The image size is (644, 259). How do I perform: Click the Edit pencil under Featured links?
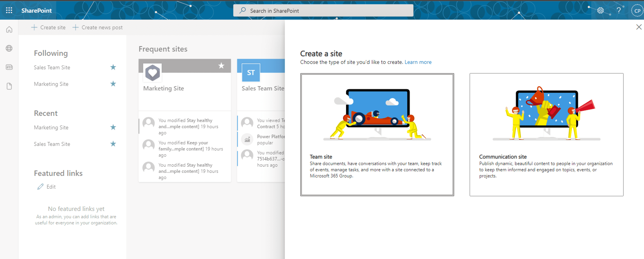40,186
